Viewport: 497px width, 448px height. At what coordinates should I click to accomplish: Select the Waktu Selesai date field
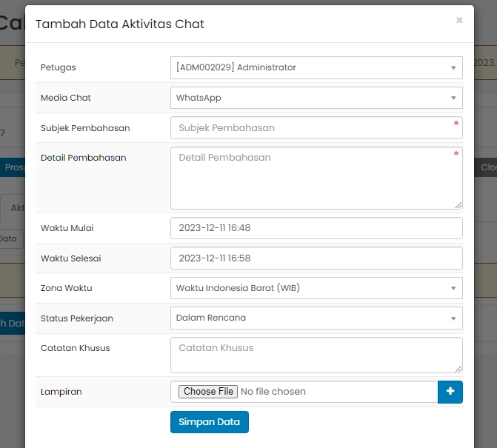[316, 258]
